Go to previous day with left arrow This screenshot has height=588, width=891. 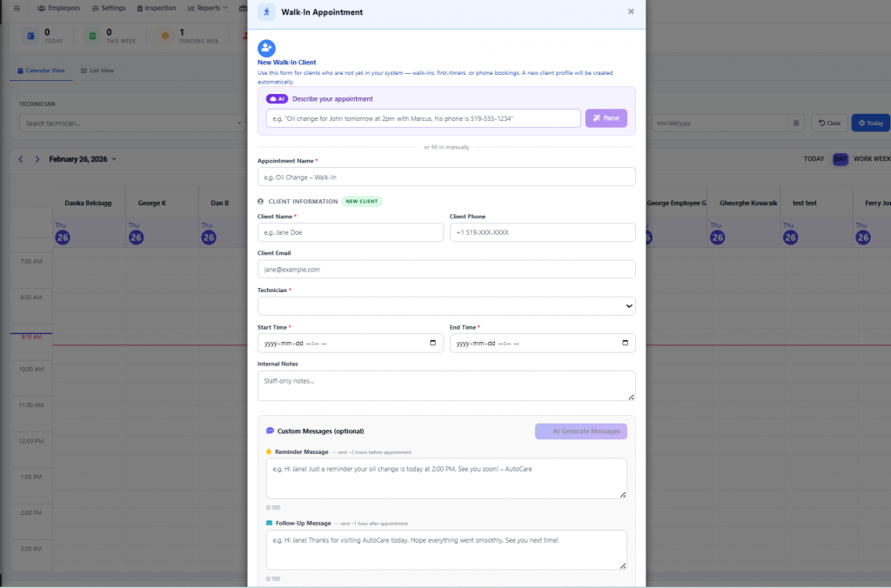[22, 159]
